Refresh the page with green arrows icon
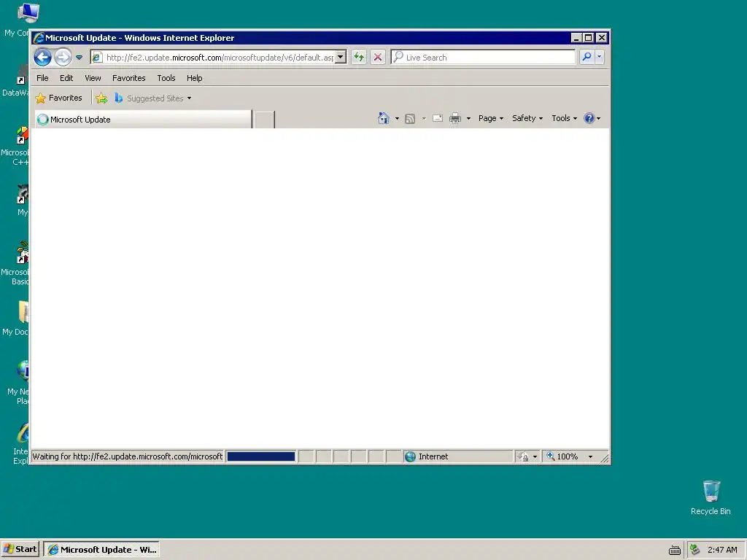Screen dimensions: 747x560 [359, 57]
